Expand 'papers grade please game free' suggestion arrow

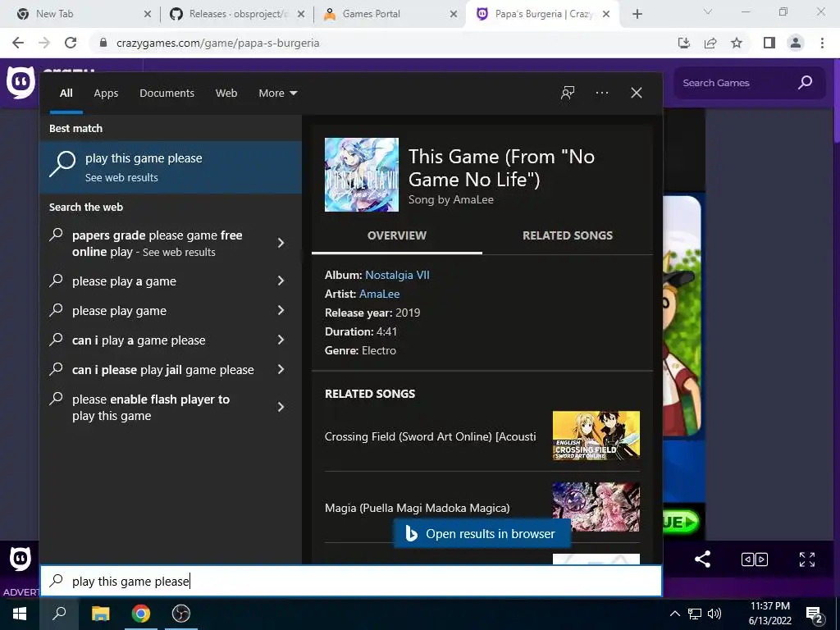click(x=281, y=243)
